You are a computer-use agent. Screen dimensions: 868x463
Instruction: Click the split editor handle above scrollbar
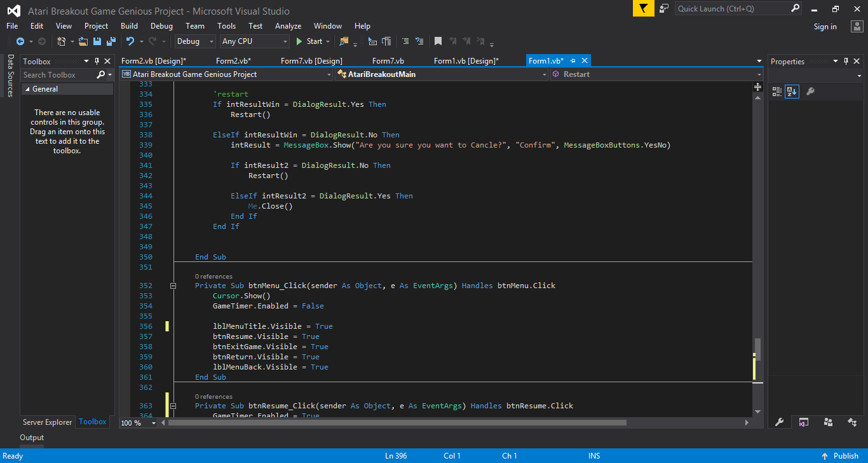(x=757, y=86)
